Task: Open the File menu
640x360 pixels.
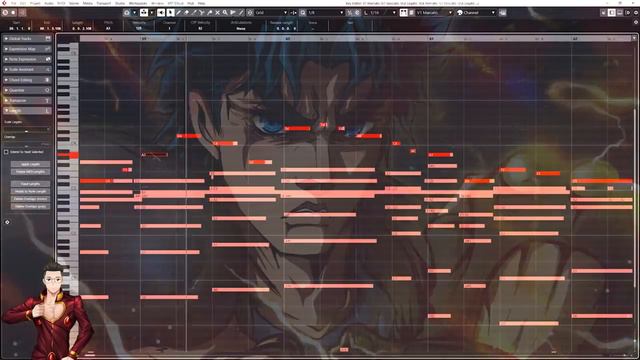Action: point(13,3)
